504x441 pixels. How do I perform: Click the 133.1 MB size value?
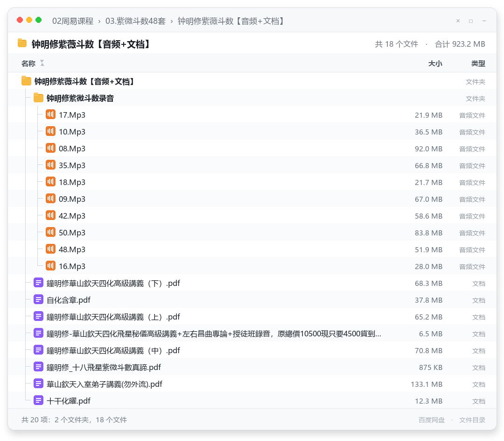427,384
